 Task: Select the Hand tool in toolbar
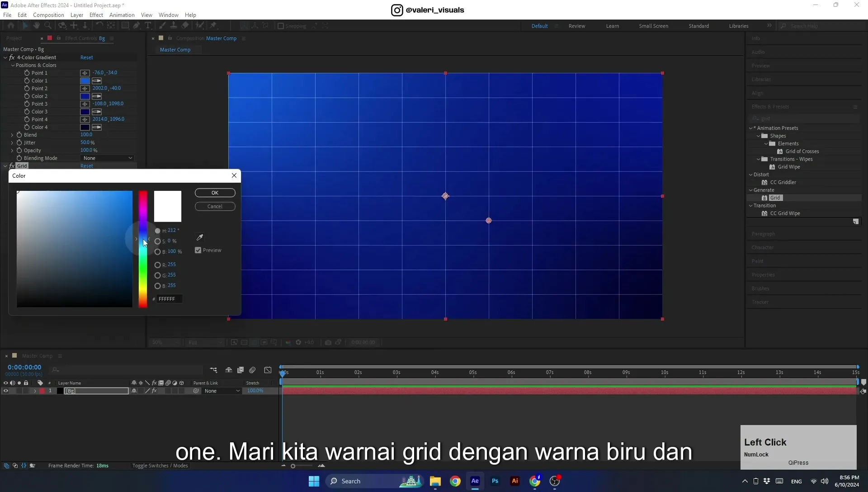pyautogui.click(x=37, y=26)
